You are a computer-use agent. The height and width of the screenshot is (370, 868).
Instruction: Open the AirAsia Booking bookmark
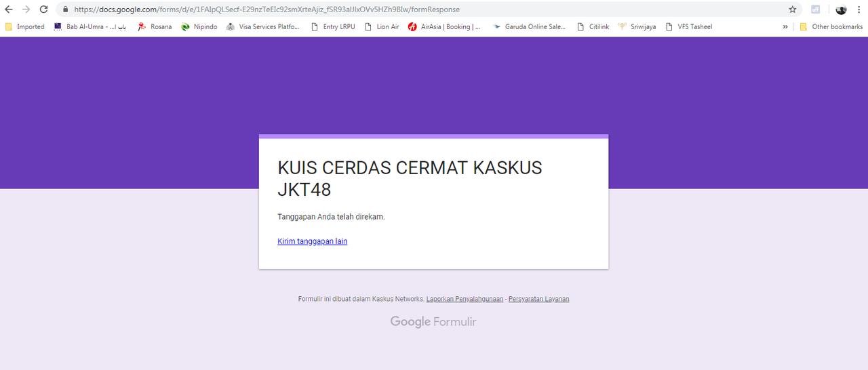[445, 27]
